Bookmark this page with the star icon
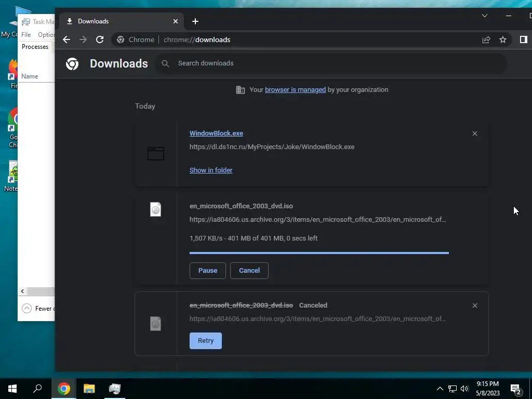Screen dimensions: 532x399 coord(503,39)
